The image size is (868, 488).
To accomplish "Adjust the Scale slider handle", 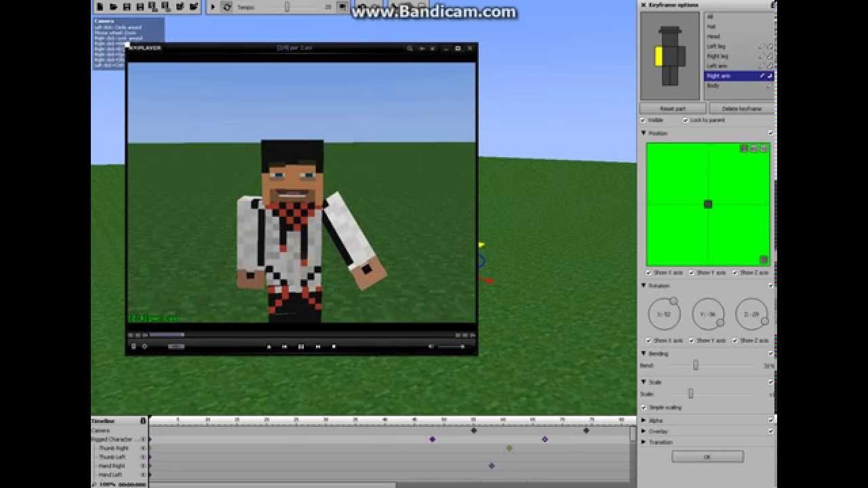I will coord(690,394).
